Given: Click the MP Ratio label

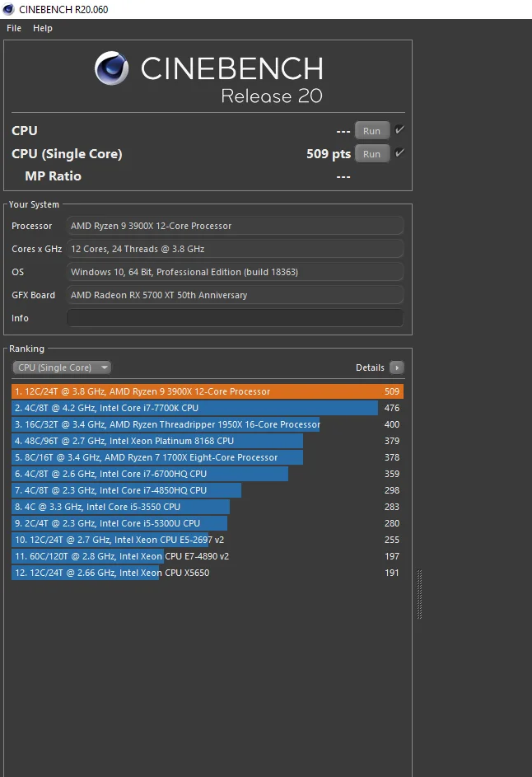Looking at the screenshot, I should click(53, 176).
